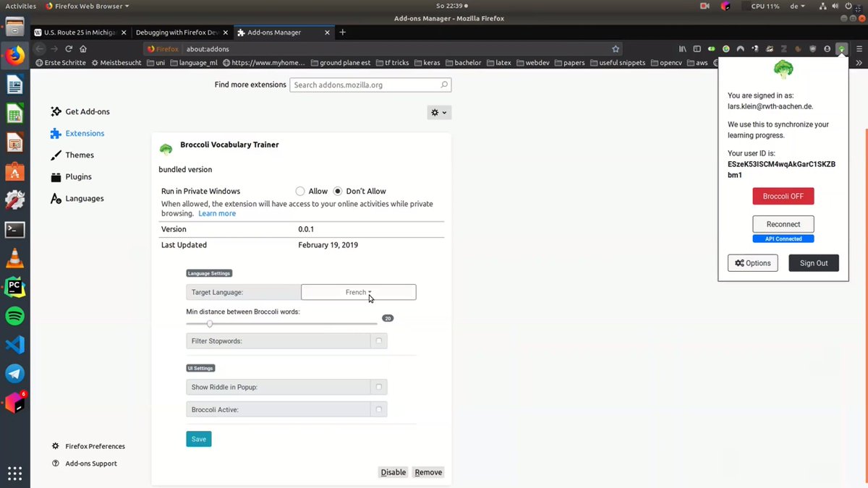
Task: Sign Out of the Broccoli extension
Action: pyautogui.click(x=814, y=263)
